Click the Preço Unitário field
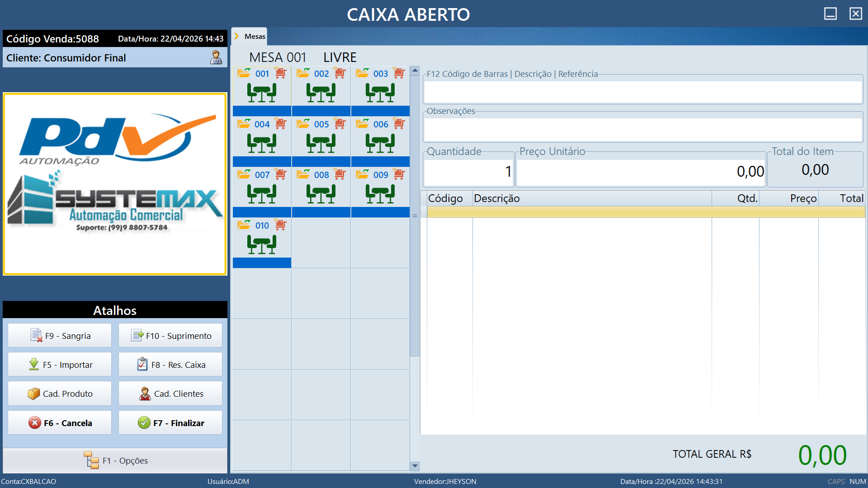868x488 pixels. coord(641,172)
